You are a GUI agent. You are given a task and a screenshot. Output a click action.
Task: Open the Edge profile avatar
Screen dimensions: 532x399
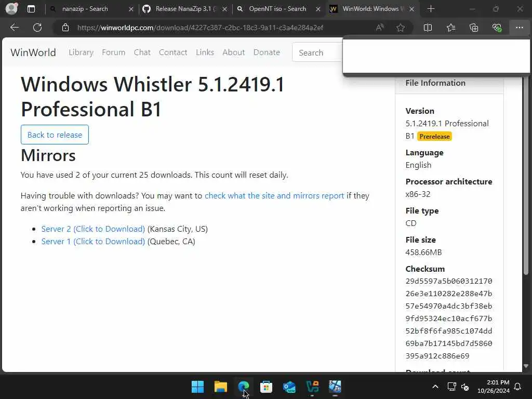point(11,9)
